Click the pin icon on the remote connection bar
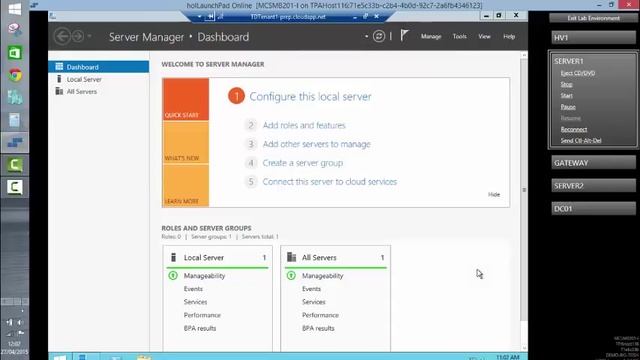 coord(210,16)
